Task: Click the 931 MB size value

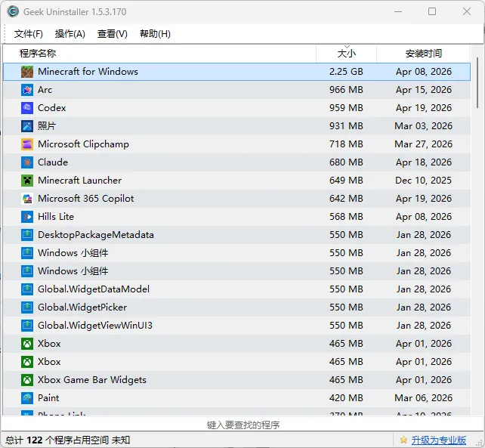Action: [x=346, y=126]
